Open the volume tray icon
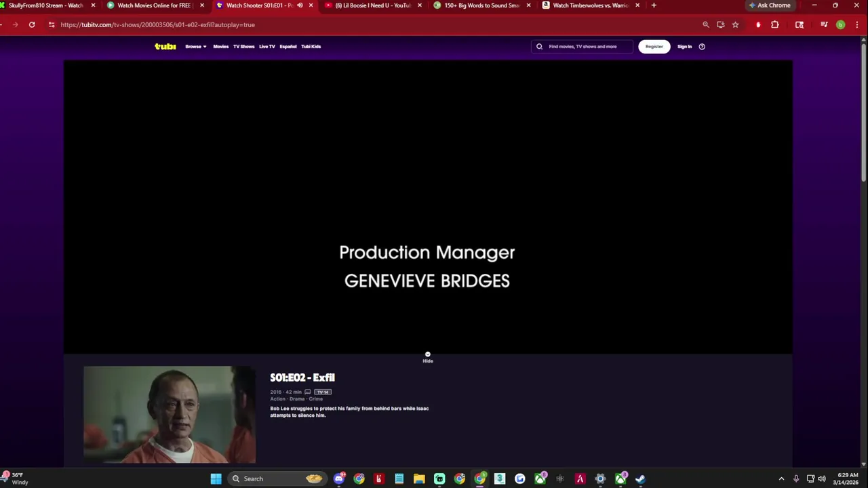 point(821,479)
